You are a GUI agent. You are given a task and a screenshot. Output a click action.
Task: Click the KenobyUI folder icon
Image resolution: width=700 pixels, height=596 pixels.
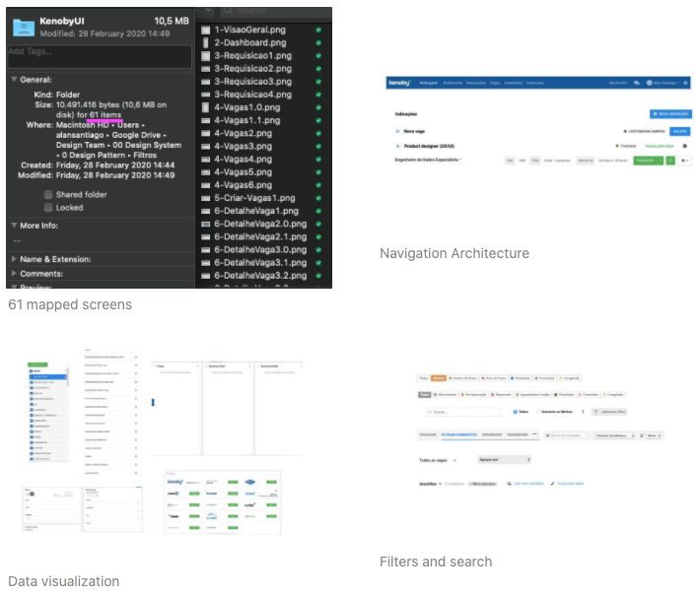point(25,26)
